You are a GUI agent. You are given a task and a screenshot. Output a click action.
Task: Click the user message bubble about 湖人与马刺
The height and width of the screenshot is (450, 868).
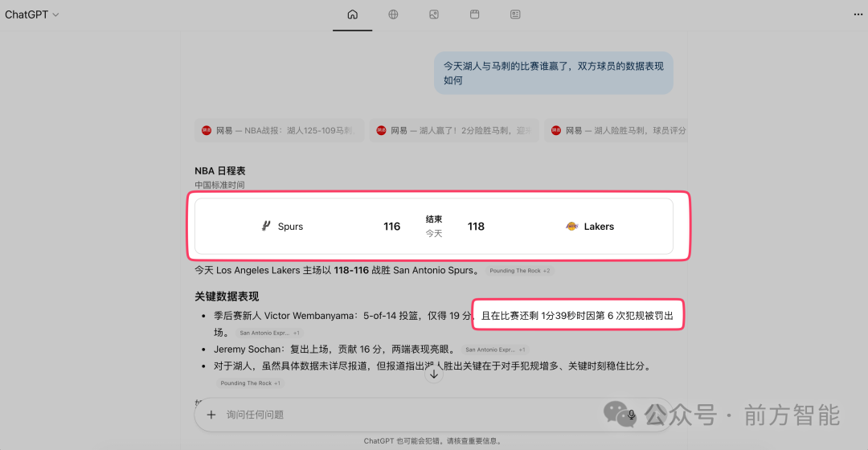pos(553,73)
